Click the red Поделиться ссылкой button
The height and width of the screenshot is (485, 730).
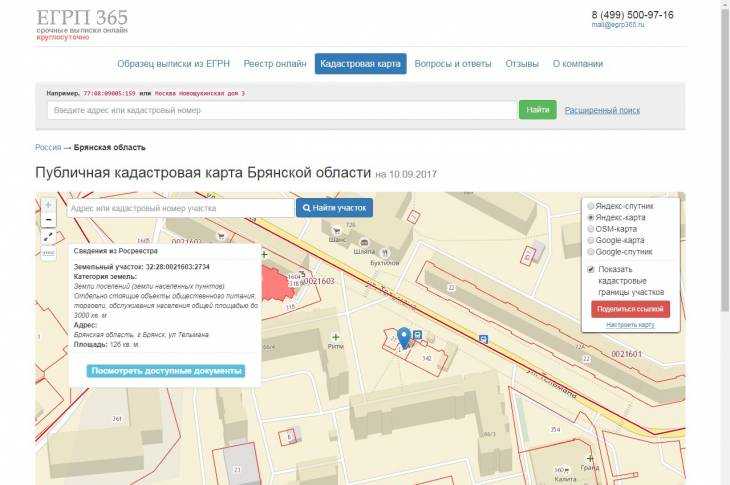pyautogui.click(x=630, y=309)
